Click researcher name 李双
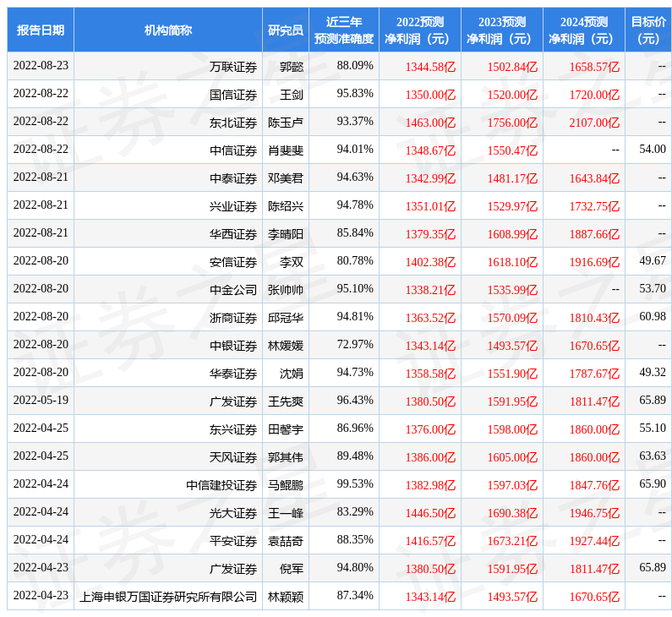672x617 pixels. [x=292, y=262]
